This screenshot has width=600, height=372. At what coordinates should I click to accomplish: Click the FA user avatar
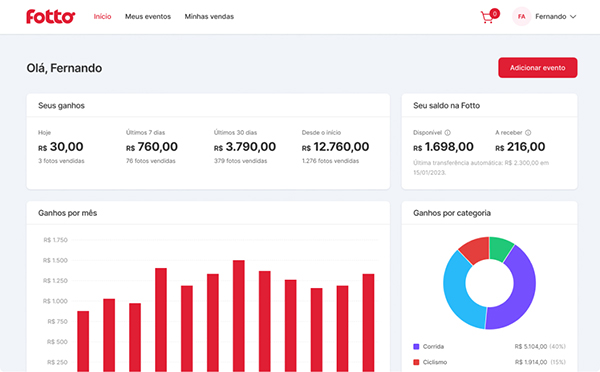click(x=521, y=16)
